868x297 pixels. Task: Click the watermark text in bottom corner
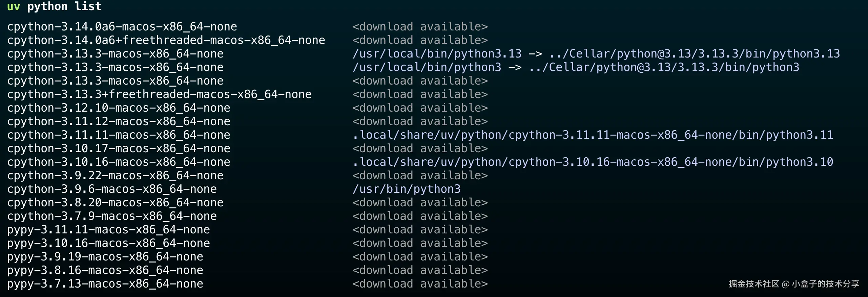click(794, 284)
